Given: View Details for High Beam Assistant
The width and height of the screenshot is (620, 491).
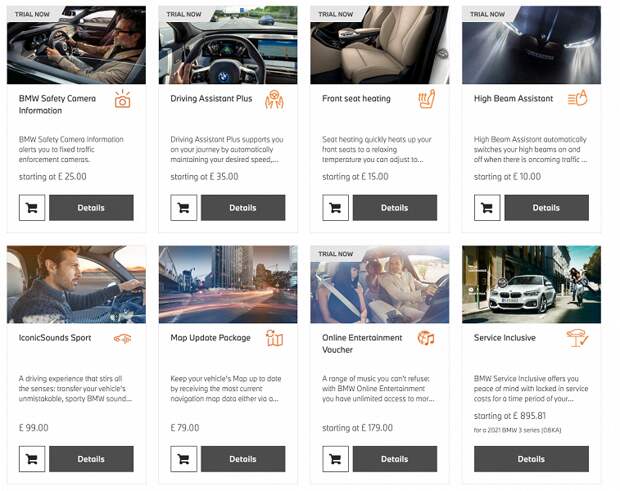Looking at the screenshot, I should tap(546, 208).
